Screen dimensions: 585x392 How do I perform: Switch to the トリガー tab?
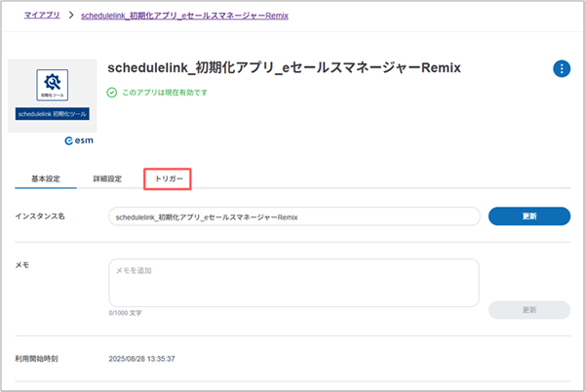tap(168, 178)
